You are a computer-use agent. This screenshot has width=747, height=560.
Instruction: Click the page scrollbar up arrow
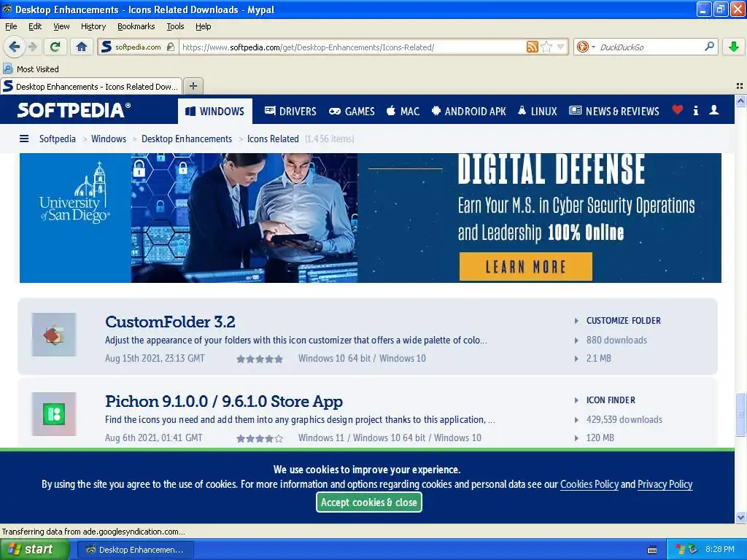tap(740, 101)
